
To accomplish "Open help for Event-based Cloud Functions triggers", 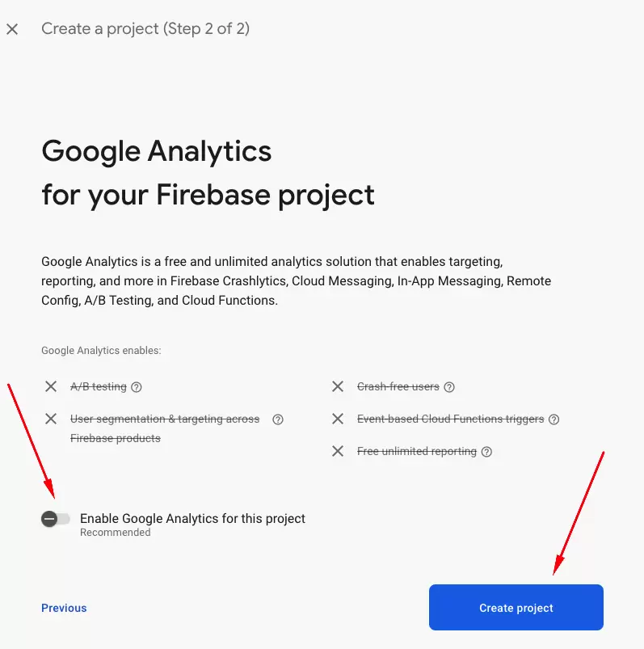I will click(x=554, y=419).
